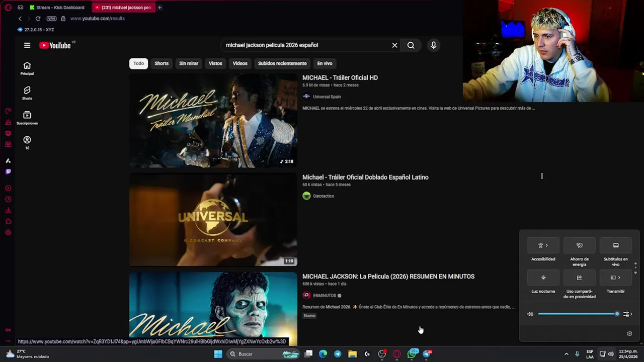Switch to the Stream - Kick Dashboard tab
This screenshot has height=362, width=644.
click(x=57, y=8)
